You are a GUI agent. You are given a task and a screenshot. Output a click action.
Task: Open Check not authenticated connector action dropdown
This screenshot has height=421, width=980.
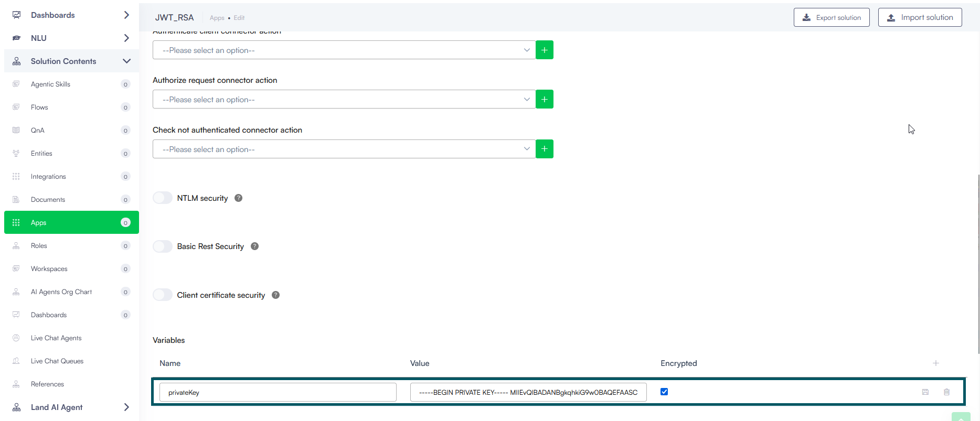click(x=344, y=149)
